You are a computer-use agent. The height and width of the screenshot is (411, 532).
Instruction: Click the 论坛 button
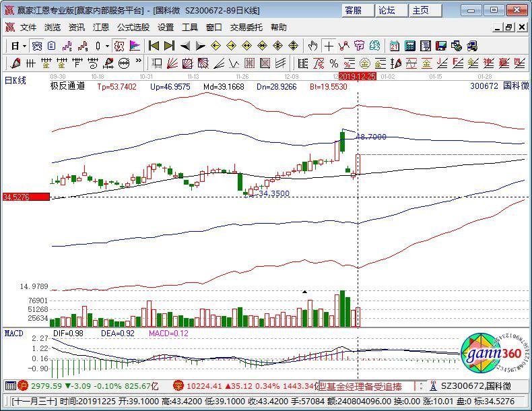[x=391, y=11]
